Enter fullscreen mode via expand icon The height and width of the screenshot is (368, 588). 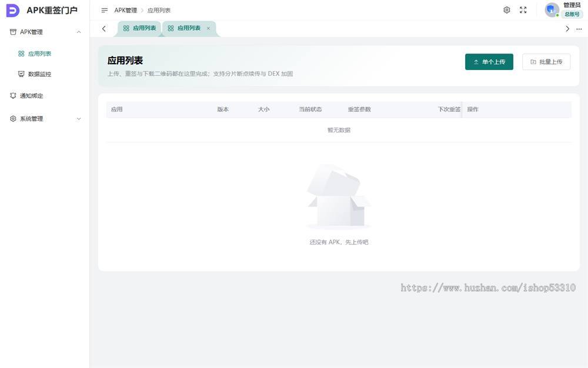pyautogui.click(x=523, y=10)
